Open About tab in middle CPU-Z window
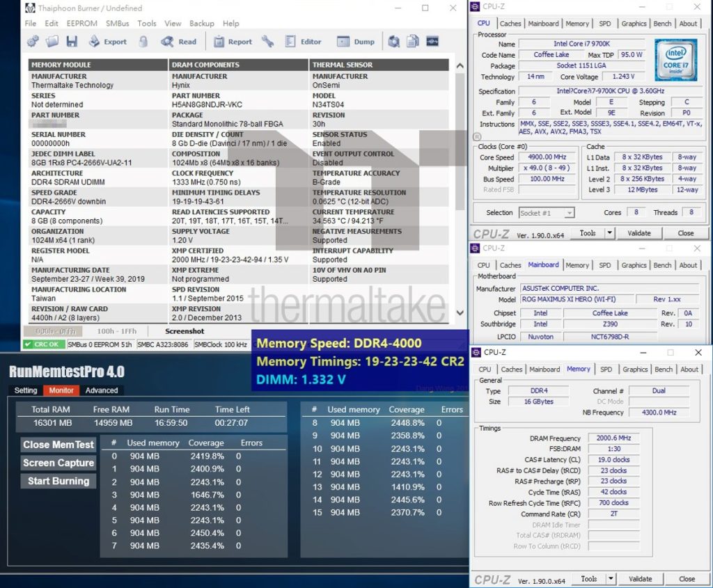713x588 pixels. pos(688,265)
